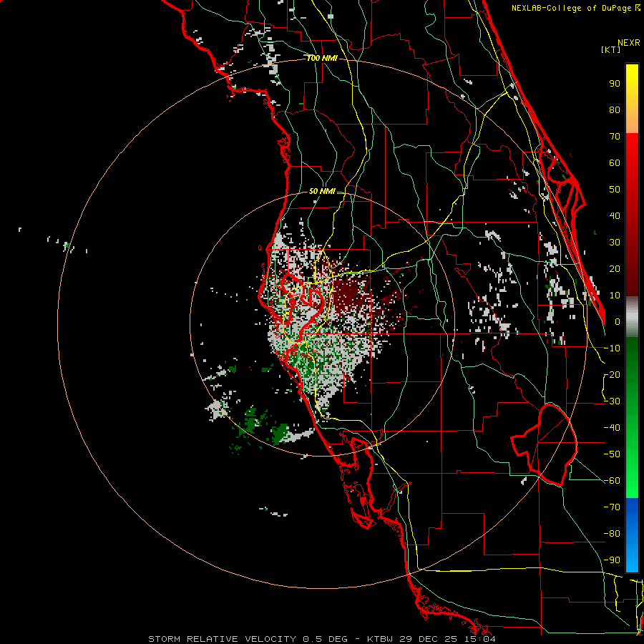Click the NEXLAB-College of DuPage credit text
Viewport: 644px width, 644px height.
[x=575, y=8]
